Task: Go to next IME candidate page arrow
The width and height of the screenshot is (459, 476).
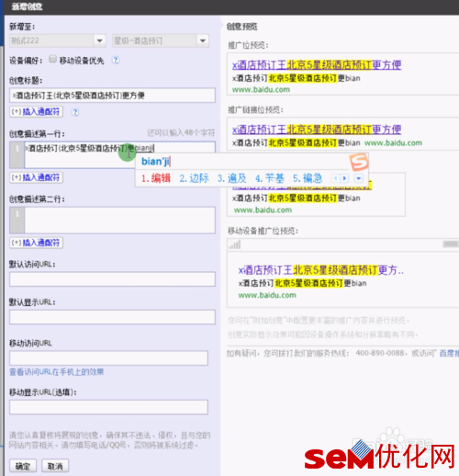Action: (x=344, y=178)
